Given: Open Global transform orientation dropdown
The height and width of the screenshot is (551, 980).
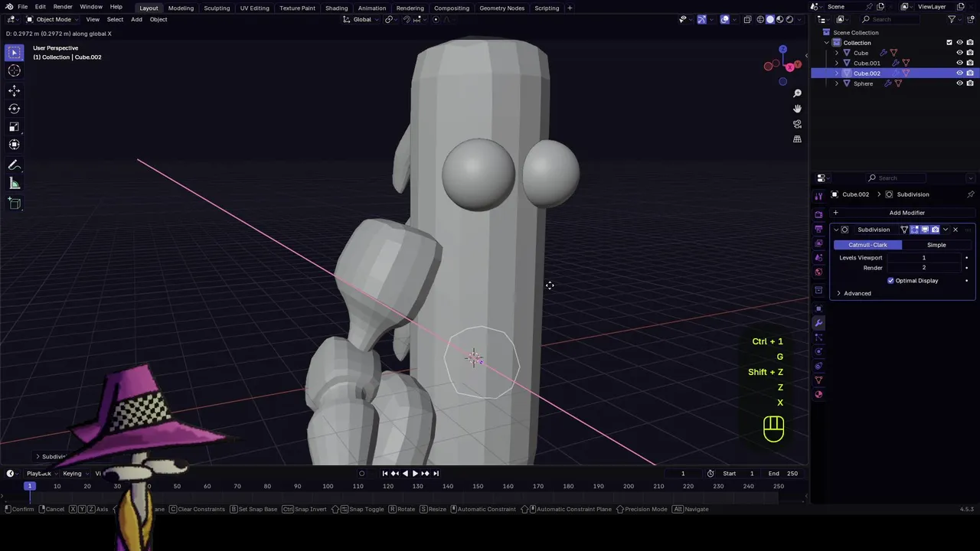Looking at the screenshot, I should click(x=361, y=19).
